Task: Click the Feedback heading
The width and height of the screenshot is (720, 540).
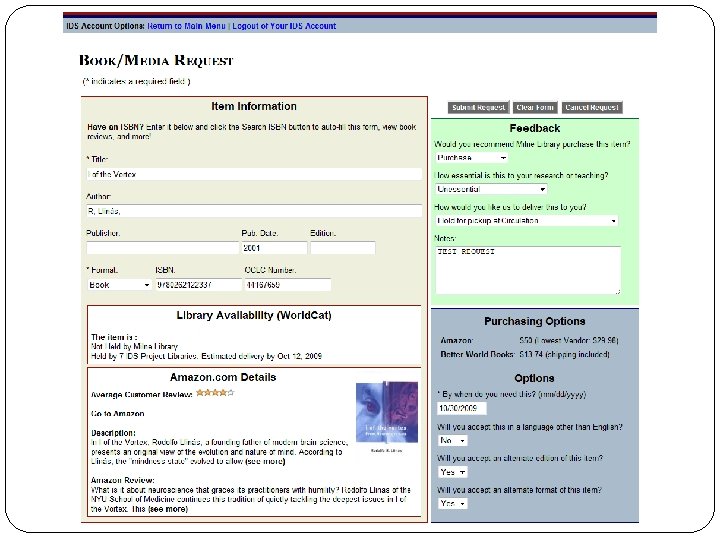Action: click(535, 129)
